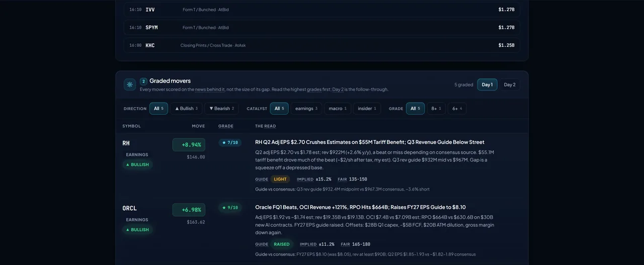Click ORCL's BULLISH tag
This screenshot has width=644, height=265.
coord(137,229)
